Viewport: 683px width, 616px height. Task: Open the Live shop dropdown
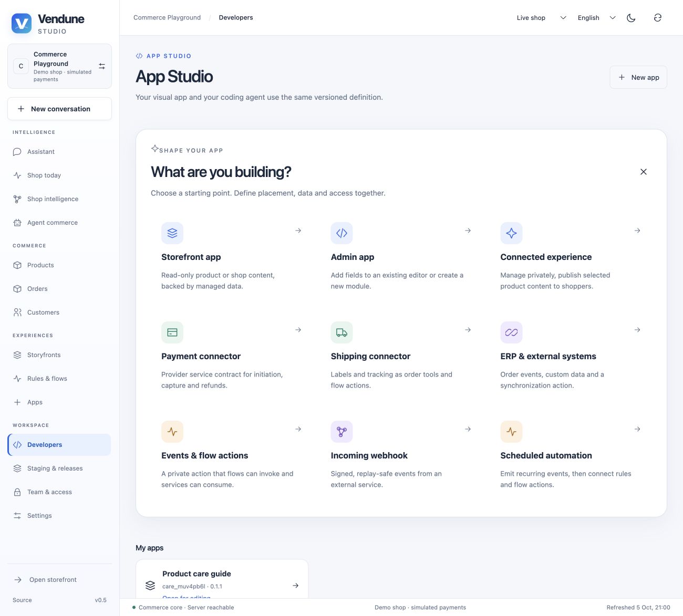coord(541,18)
